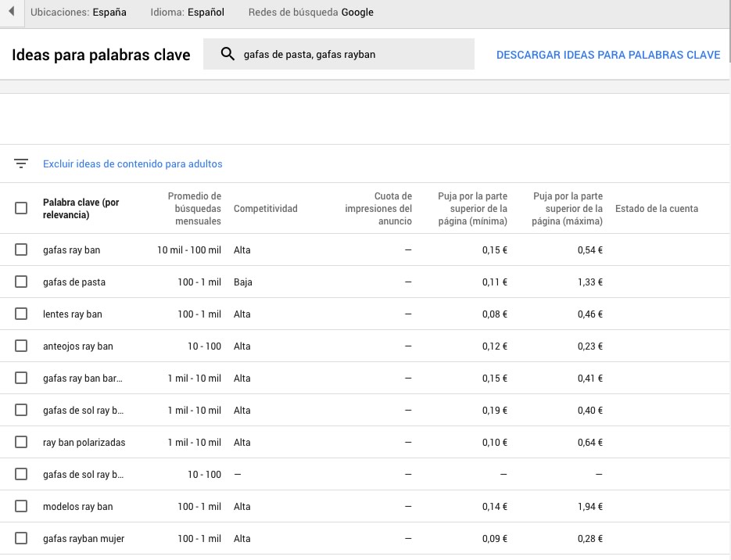Click the '0,08 €' minimum bid
This screenshot has width=731, height=560.
[x=495, y=314]
